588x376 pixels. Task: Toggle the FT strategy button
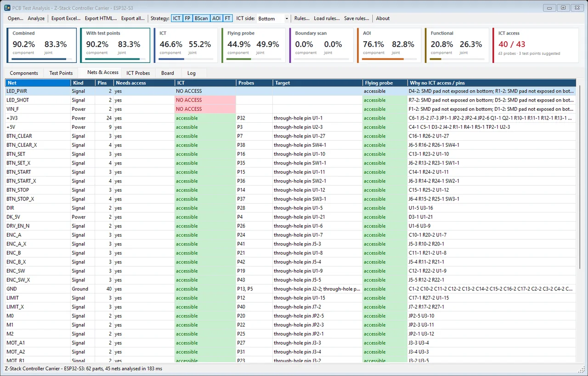pyautogui.click(x=228, y=18)
